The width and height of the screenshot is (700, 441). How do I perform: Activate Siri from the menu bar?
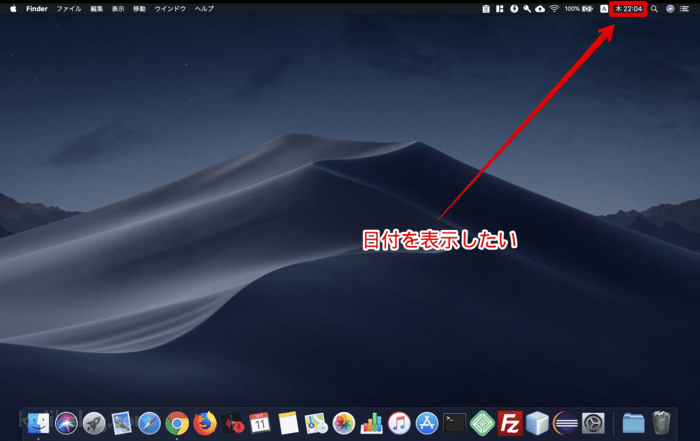670,8
